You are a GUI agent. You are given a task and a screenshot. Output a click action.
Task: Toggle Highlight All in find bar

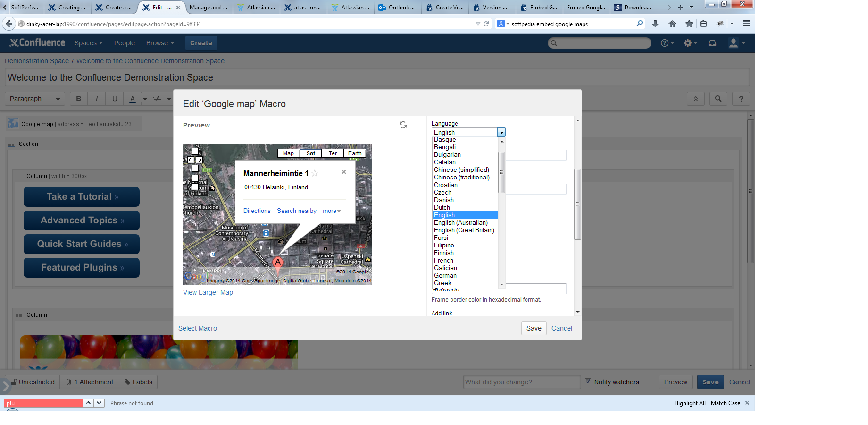(690, 403)
